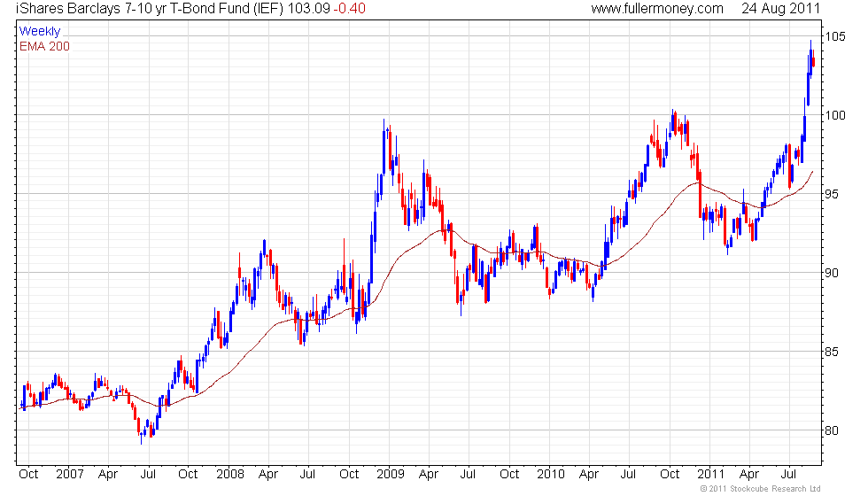Click the blue 'Weekly' legend label
Viewport: 868px width, 496px height.
coord(40,32)
